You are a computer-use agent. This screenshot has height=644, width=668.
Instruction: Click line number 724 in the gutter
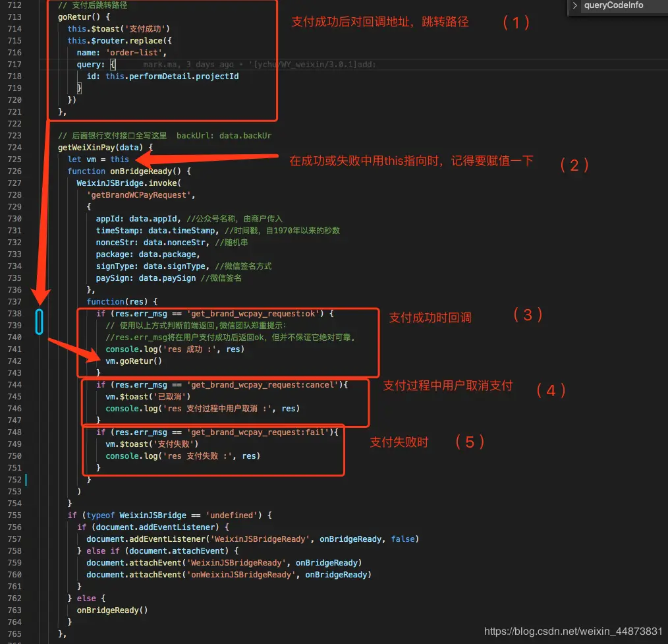click(14, 148)
